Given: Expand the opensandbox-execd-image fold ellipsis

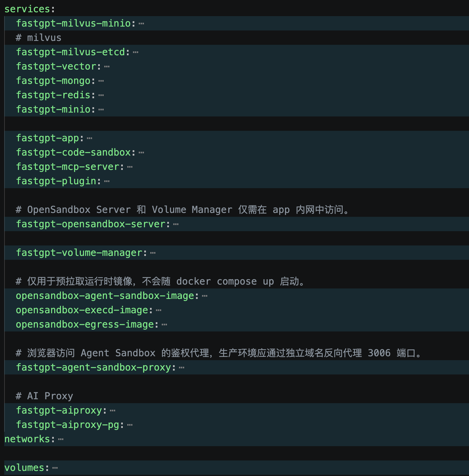Looking at the screenshot, I should (159, 310).
